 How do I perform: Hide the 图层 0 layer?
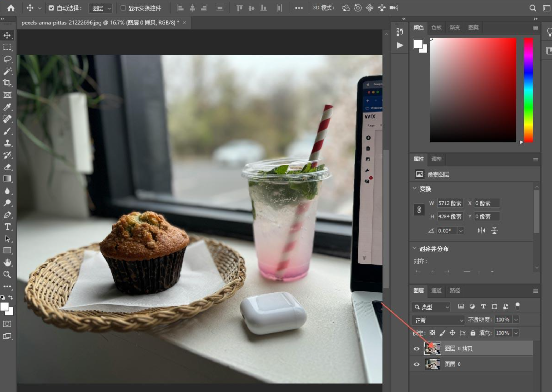tap(416, 364)
